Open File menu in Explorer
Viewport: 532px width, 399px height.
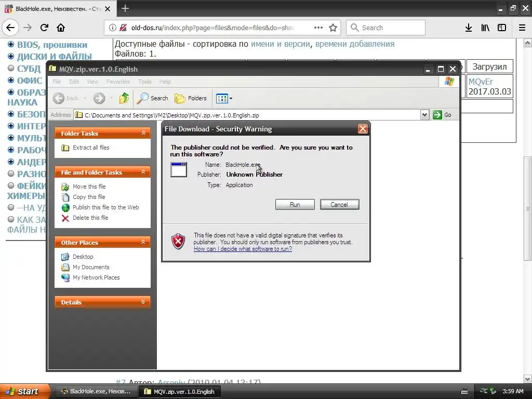point(57,82)
